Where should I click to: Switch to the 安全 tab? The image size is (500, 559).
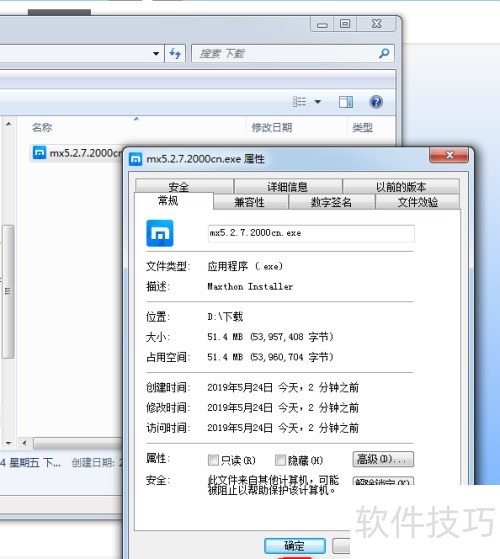point(184,186)
